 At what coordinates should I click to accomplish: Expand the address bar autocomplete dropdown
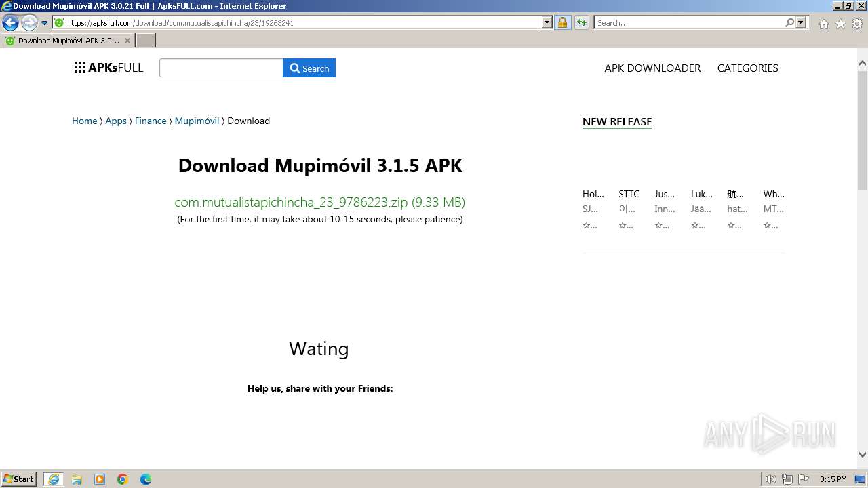click(547, 22)
